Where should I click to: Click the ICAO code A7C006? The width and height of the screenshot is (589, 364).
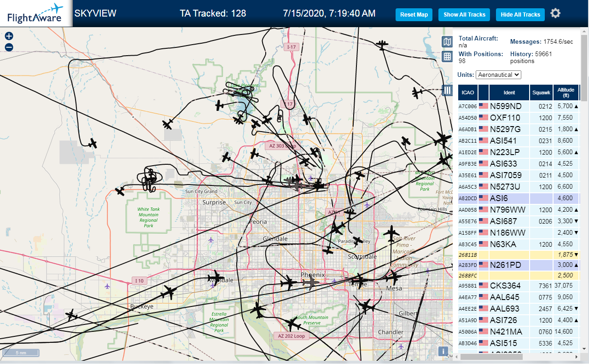[x=467, y=106]
